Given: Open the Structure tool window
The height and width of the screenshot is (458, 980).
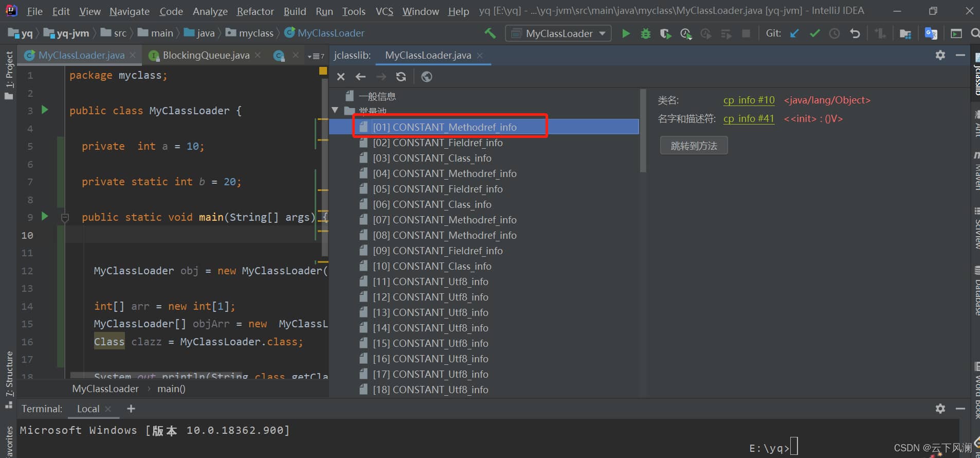Looking at the screenshot, I should (9, 380).
